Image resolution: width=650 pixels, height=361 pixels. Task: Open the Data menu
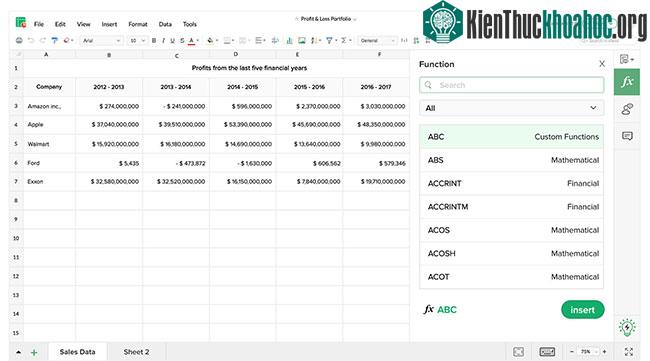(x=165, y=24)
